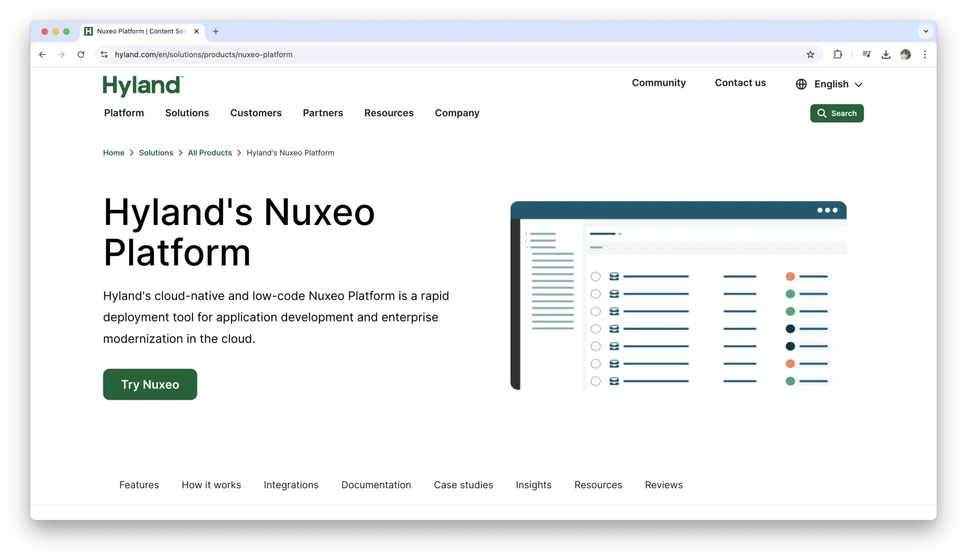The height and width of the screenshot is (560, 967).
Task: Jump to the Integrations section
Action: pyautogui.click(x=291, y=485)
